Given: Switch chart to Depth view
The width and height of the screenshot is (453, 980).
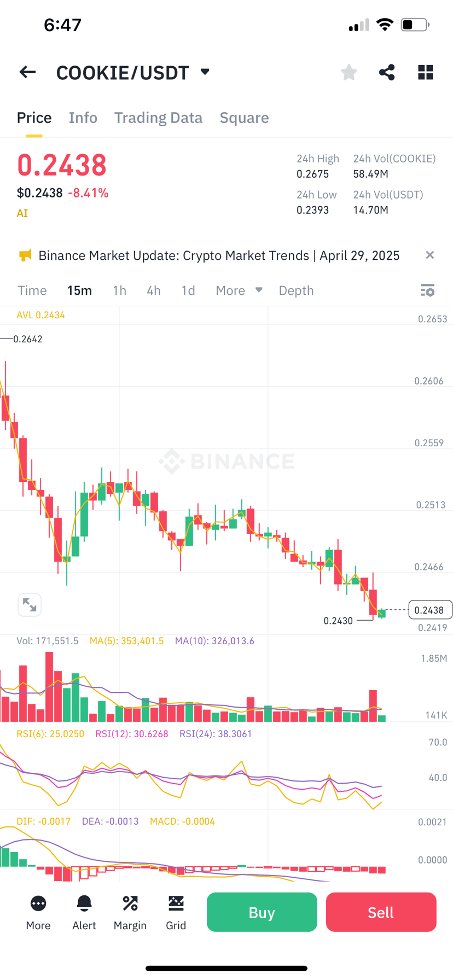Looking at the screenshot, I should click(x=296, y=290).
